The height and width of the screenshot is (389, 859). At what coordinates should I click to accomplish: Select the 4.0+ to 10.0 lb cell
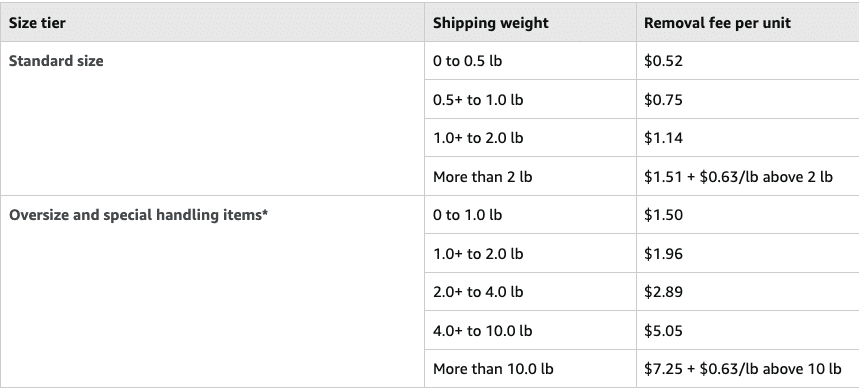[530, 330]
